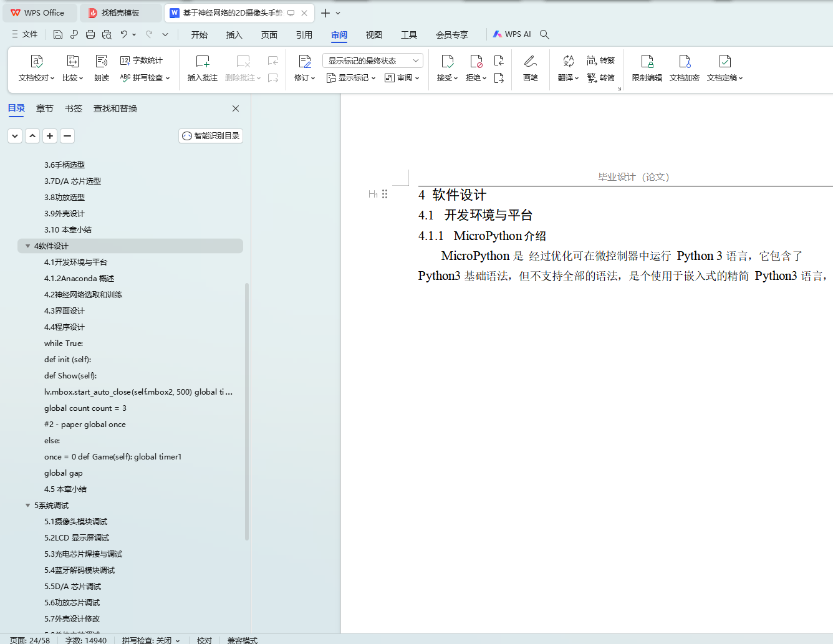Click the 文档加密 document encryption icon
This screenshot has height=644, width=833.
click(685, 61)
